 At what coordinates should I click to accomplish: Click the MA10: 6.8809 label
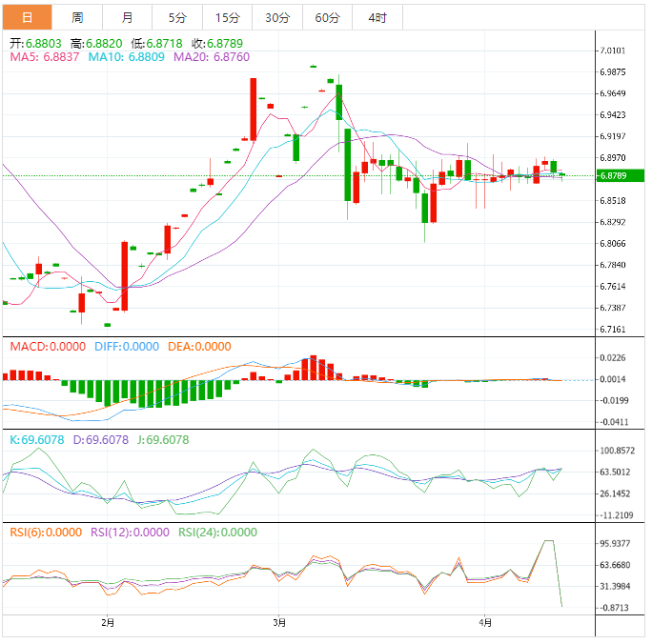tap(127, 57)
